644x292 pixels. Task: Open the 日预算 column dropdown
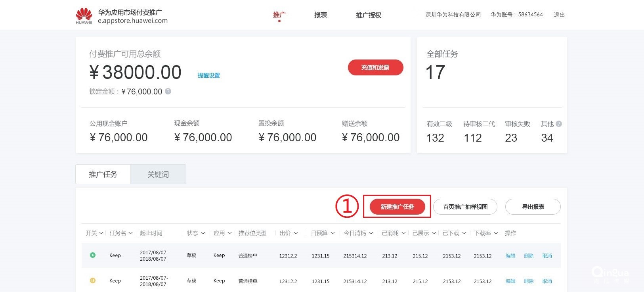333,233
